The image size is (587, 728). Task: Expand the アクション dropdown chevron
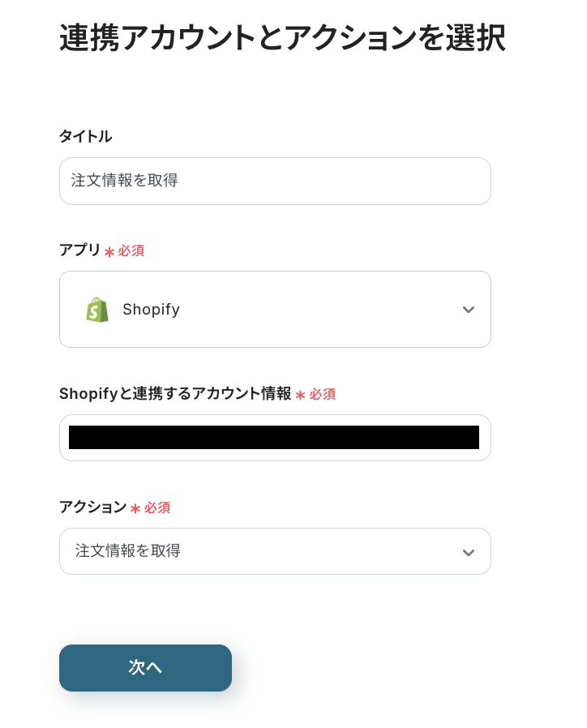point(468,552)
